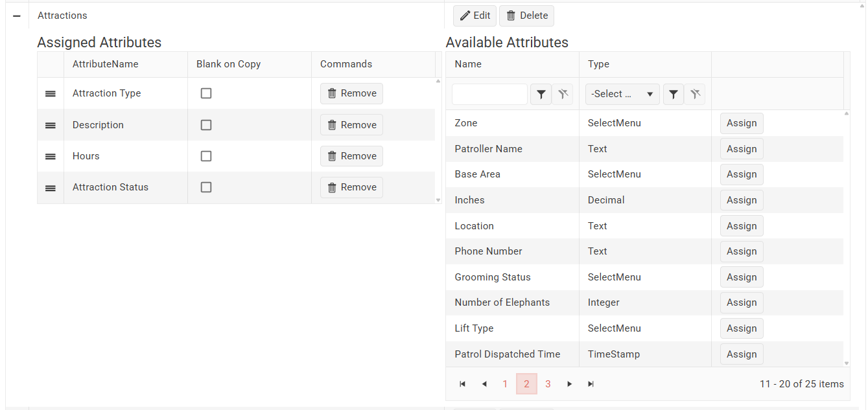Assign the Lift Type attribute
The width and height of the screenshot is (868, 410).
(742, 328)
